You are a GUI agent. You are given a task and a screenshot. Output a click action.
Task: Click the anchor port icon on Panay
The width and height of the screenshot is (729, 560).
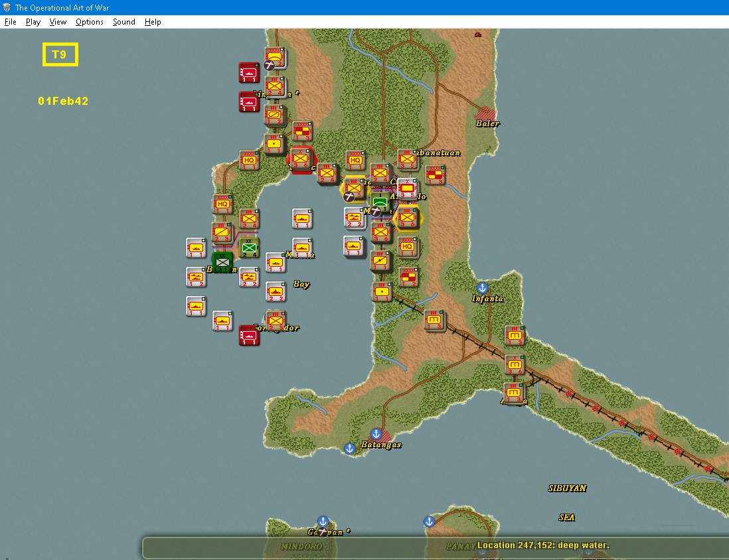(429, 522)
